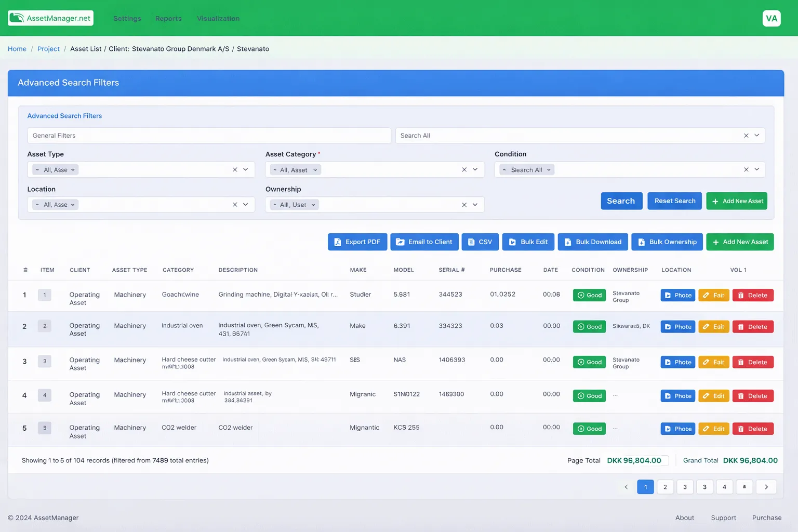The image size is (798, 532).
Task: Open Photo for row 3 Hard cheese cutter
Action: tap(678, 362)
